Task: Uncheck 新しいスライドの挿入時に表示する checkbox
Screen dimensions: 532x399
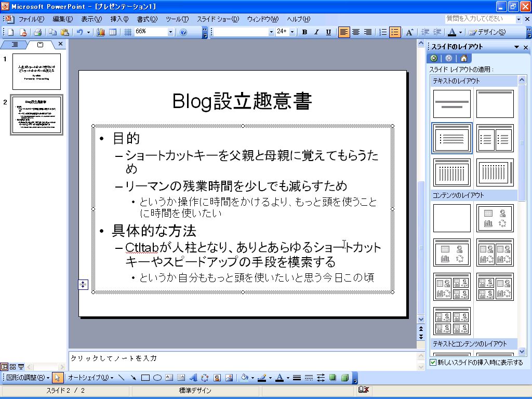Action: [433, 362]
